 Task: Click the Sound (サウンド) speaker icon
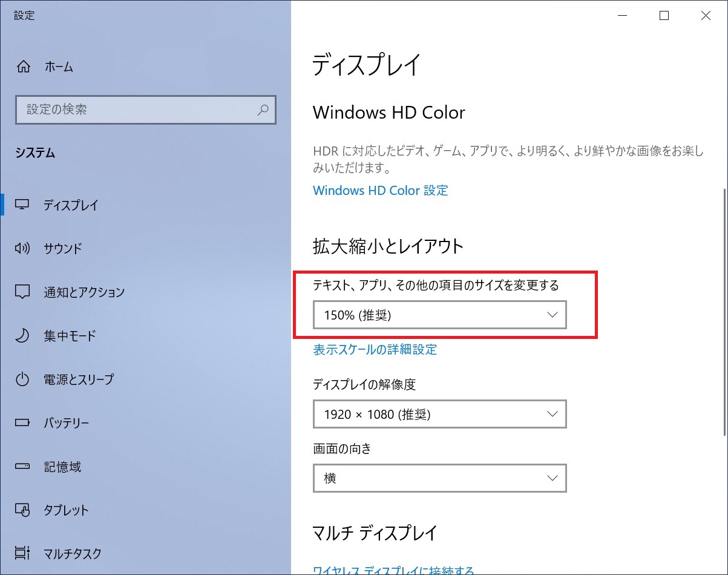click(22, 248)
